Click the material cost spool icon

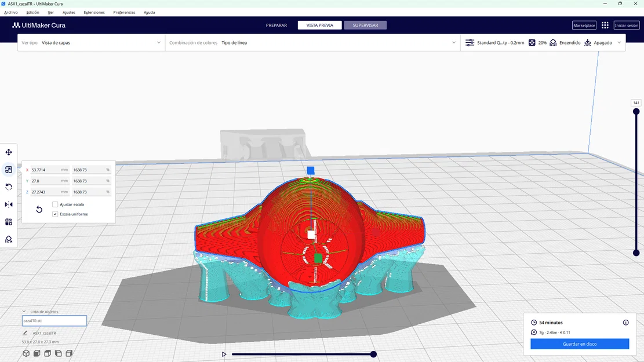click(534, 332)
